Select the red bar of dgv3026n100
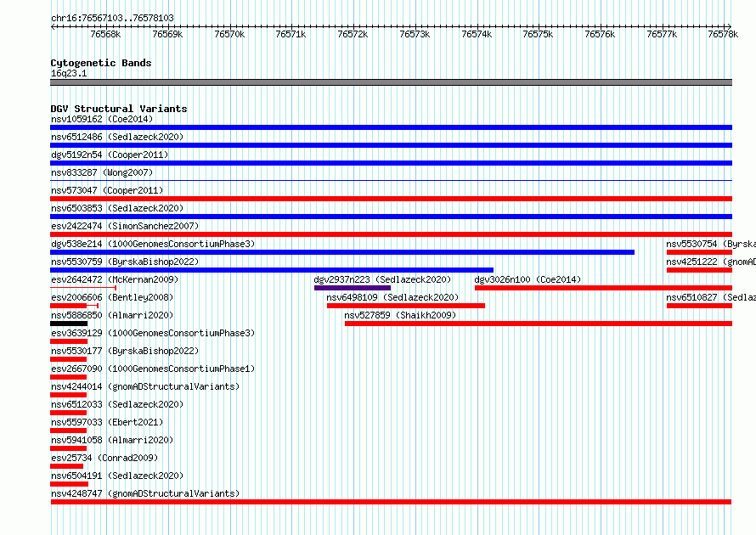This screenshot has width=756, height=535. (x=604, y=288)
